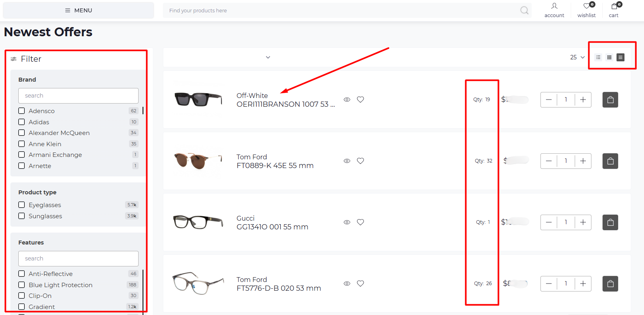Decrease quantity for Off-White sunglasses
This screenshot has height=315, width=644.
(x=549, y=100)
